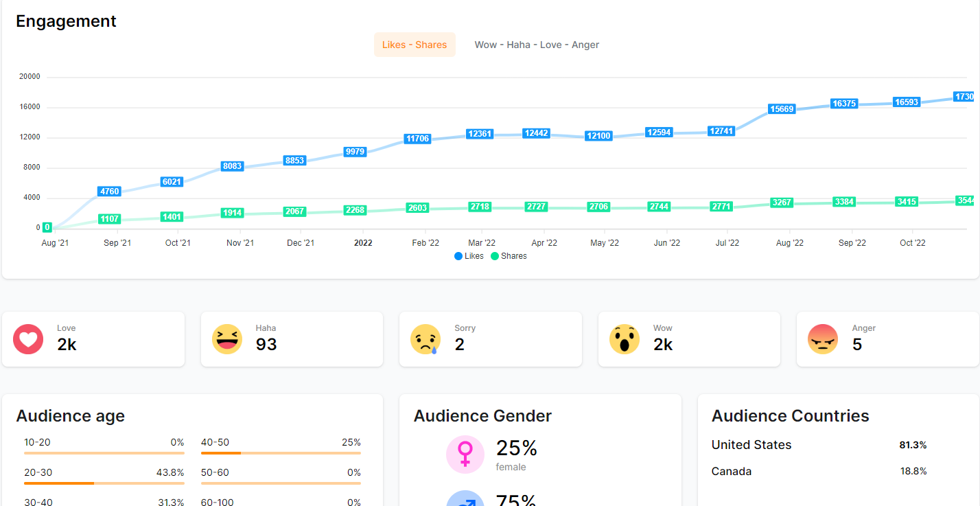Click the Oct '22 axis label

click(x=913, y=243)
